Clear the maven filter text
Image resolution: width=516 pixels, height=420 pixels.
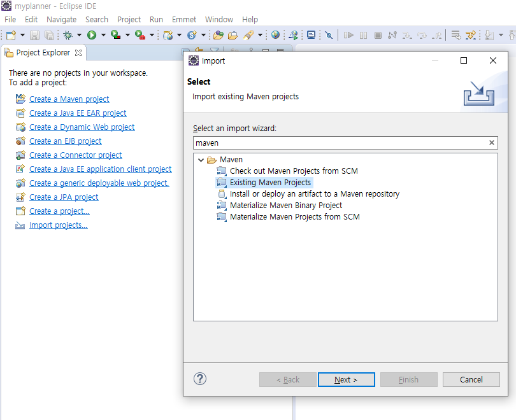[492, 143]
